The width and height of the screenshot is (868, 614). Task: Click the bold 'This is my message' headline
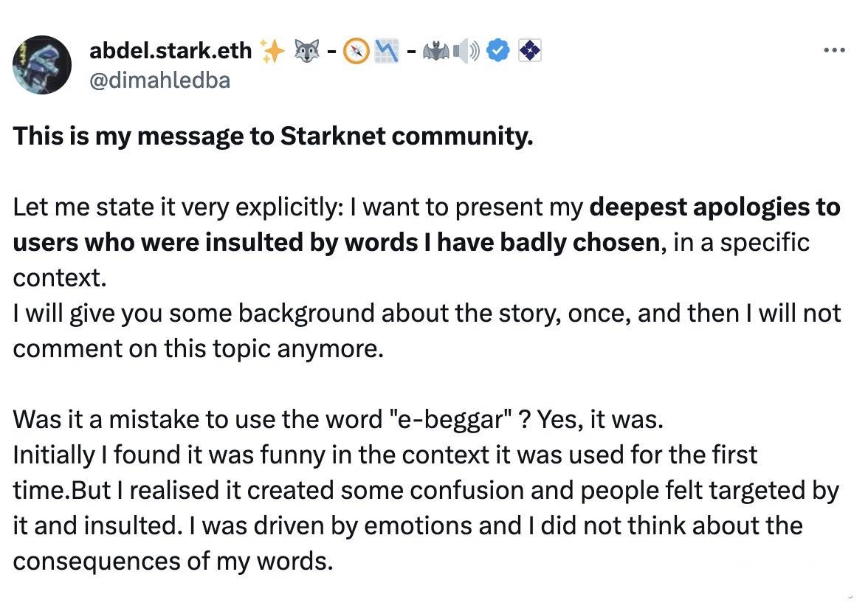[273, 137]
